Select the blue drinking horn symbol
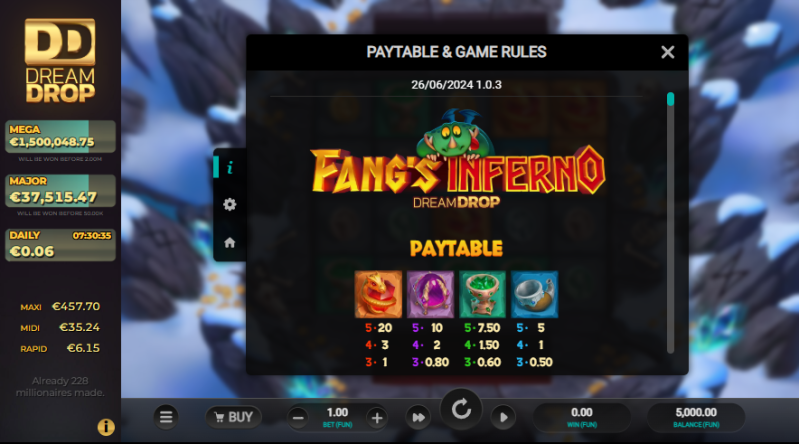Screen dimensions: 799x444 tap(535, 295)
